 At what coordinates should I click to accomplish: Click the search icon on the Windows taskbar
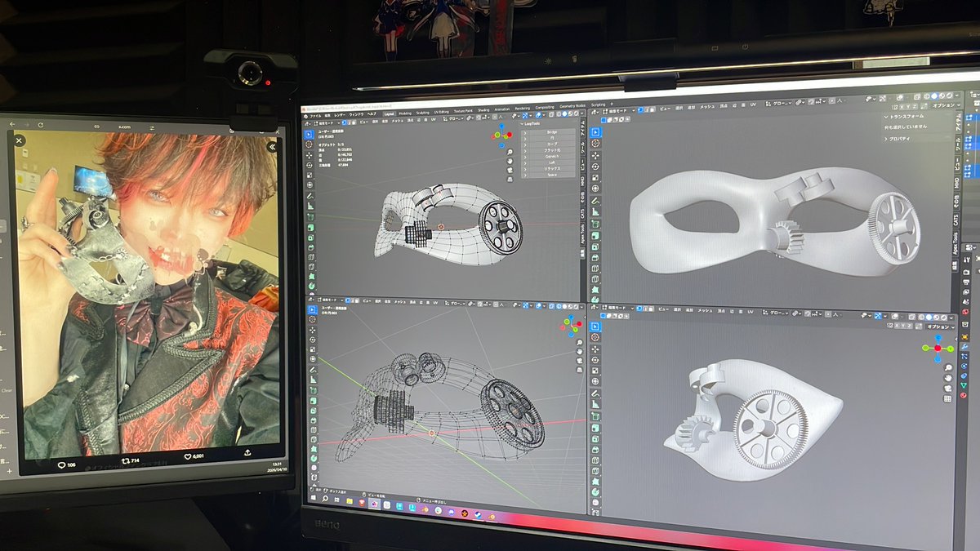[325, 499]
